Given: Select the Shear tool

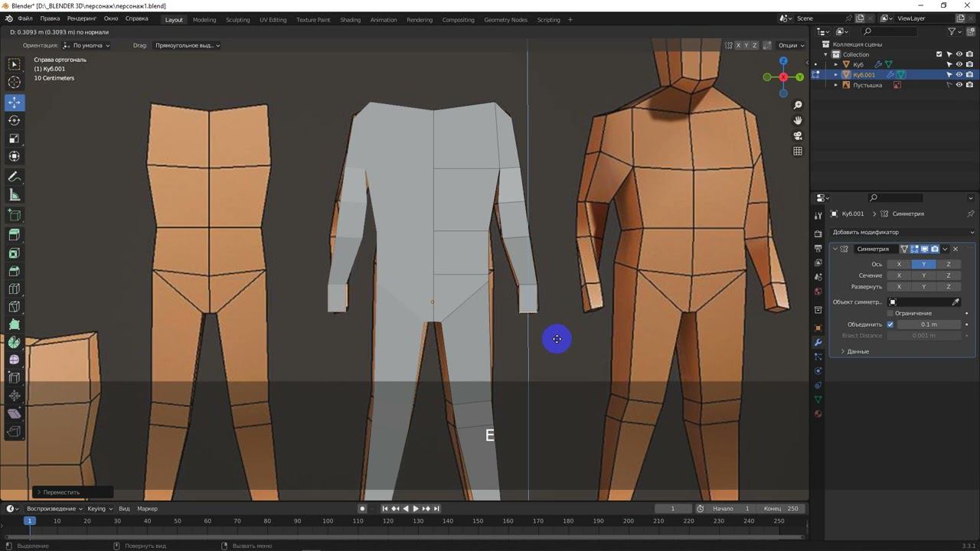Looking at the screenshot, I should point(15,414).
